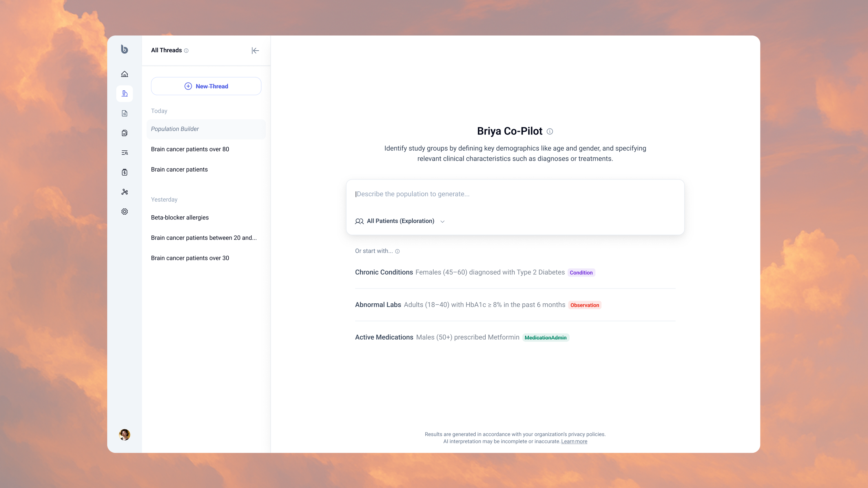The image size is (868, 488).
Task: Open the Beta-blocker allergies thread
Action: click(x=180, y=218)
